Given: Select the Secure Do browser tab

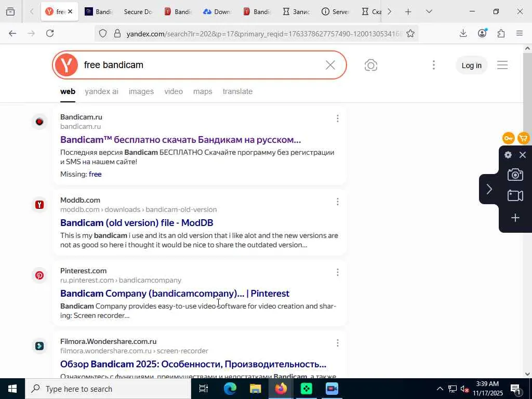Looking at the screenshot, I should tap(138, 12).
